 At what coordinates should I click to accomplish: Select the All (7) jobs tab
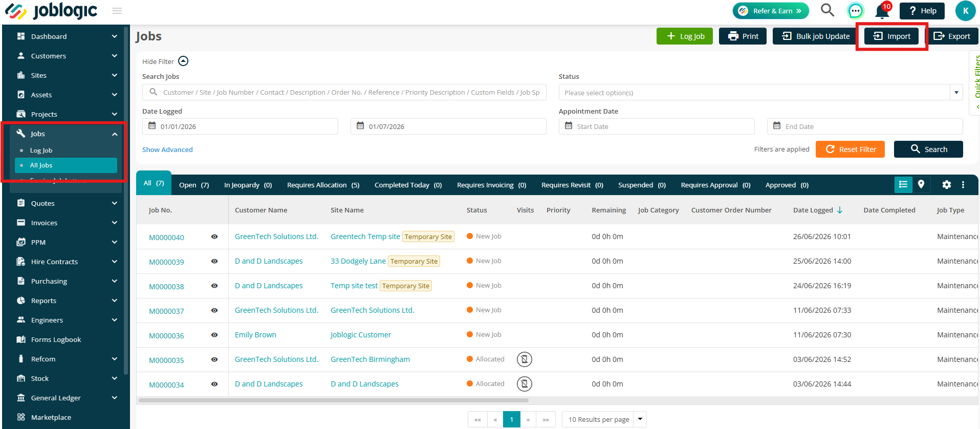tap(154, 183)
